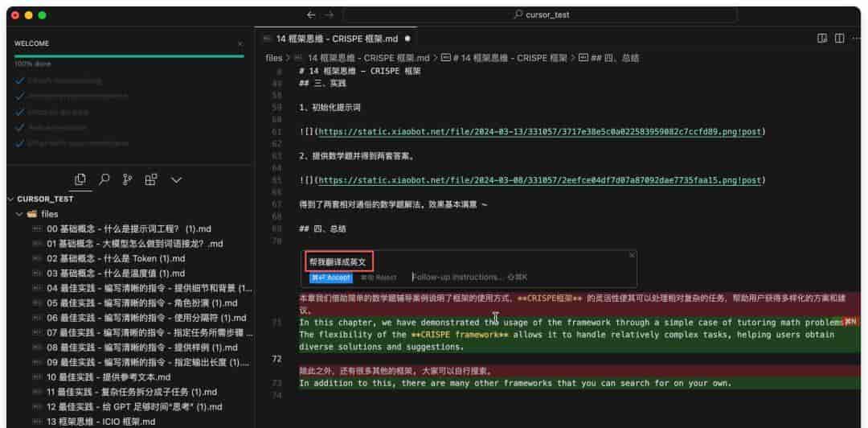
Task: Open '13 框架思维 - ICIO 框架.md'
Action: click(x=100, y=422)
